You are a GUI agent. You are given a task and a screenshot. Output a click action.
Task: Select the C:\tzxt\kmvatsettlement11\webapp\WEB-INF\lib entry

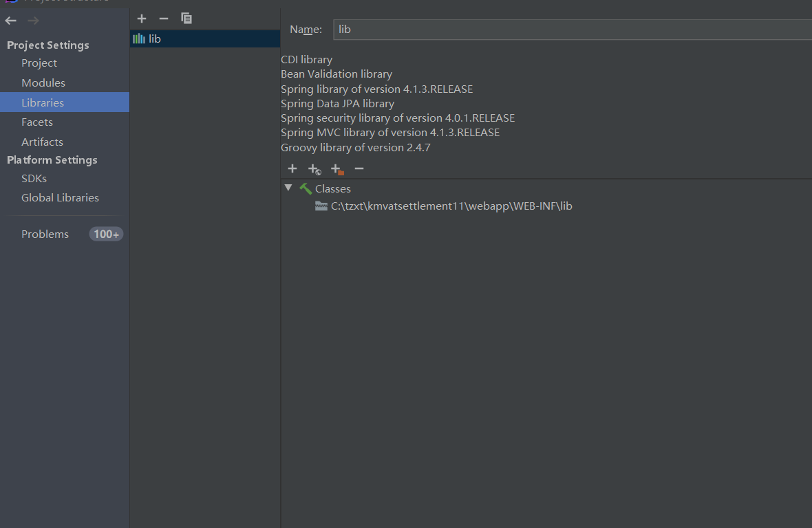(451, 206)
